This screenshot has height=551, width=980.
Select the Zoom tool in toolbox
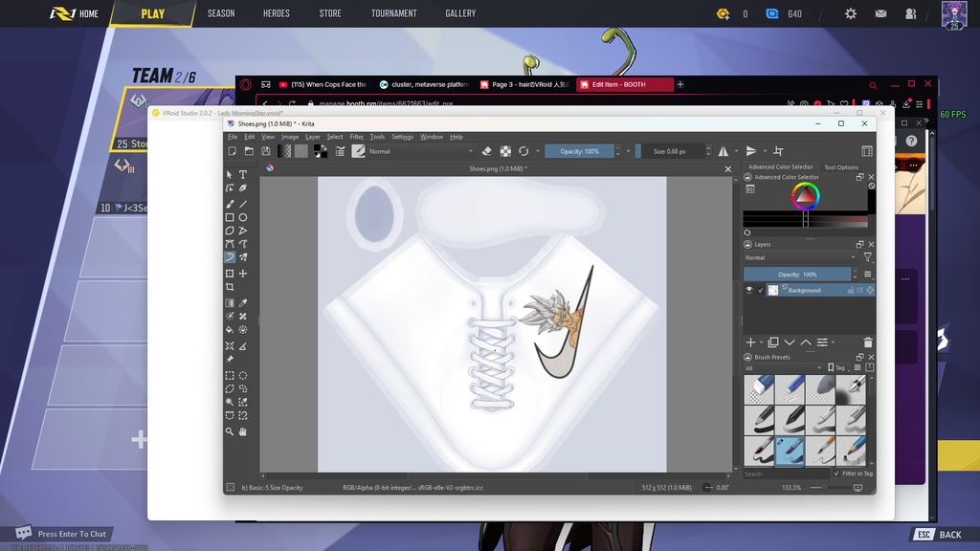coord(230,431)
